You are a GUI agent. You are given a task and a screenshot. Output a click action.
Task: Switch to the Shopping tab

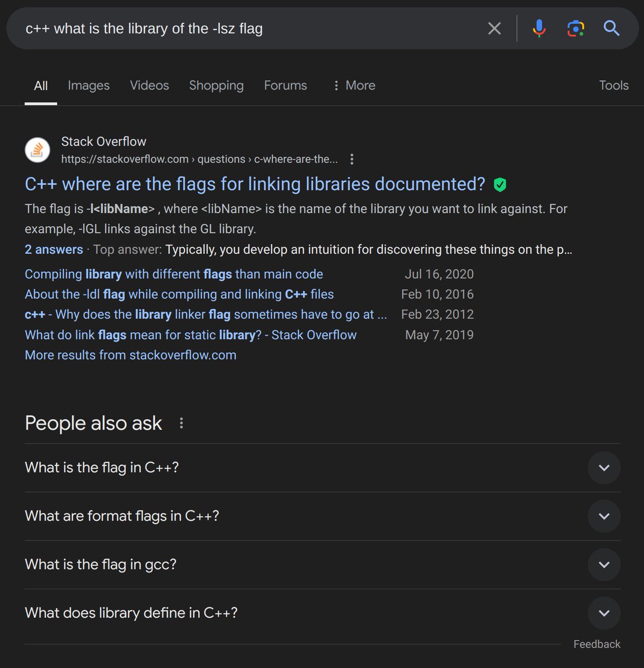216,85
